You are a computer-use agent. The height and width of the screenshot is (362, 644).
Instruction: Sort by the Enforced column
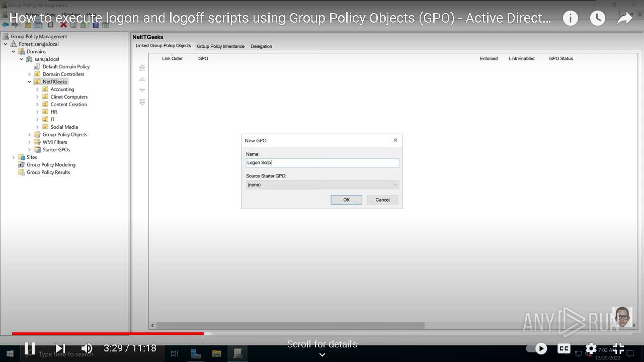click(489, 58)
